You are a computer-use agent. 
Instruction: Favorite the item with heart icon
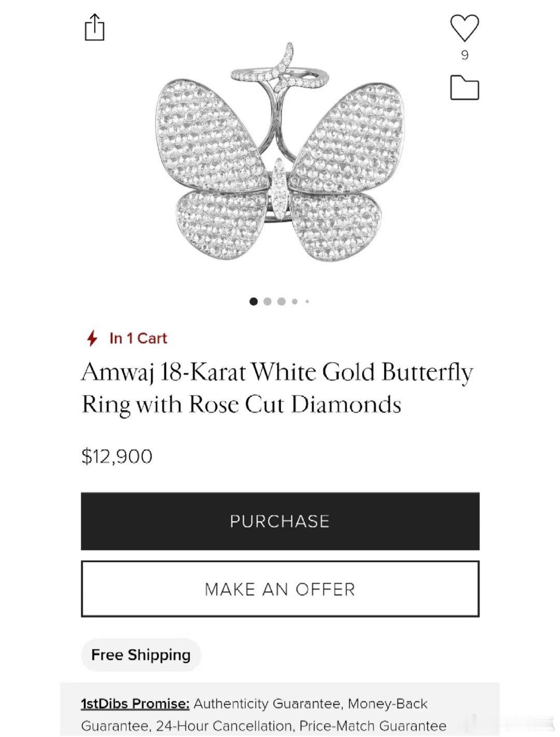pos(465,27)
